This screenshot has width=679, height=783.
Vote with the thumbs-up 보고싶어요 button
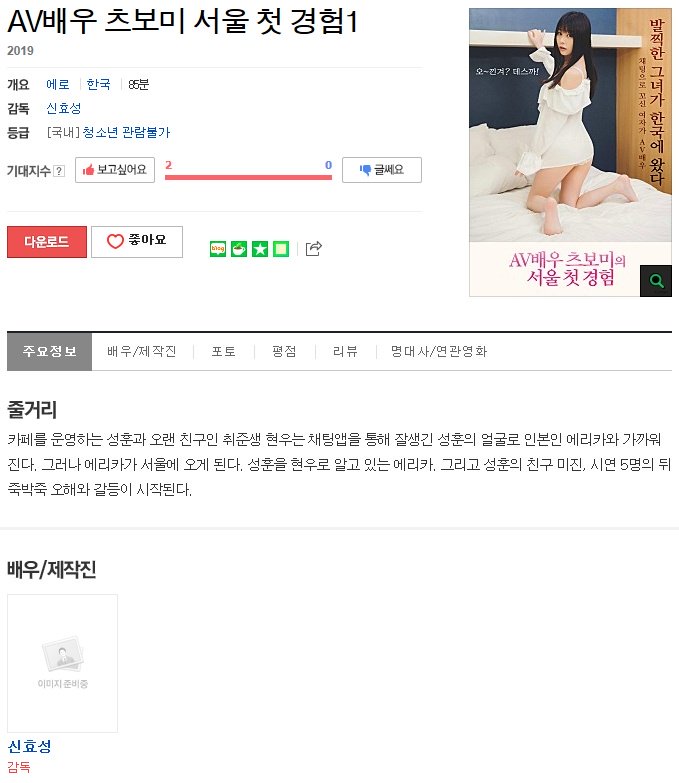[x=115, y=170]
